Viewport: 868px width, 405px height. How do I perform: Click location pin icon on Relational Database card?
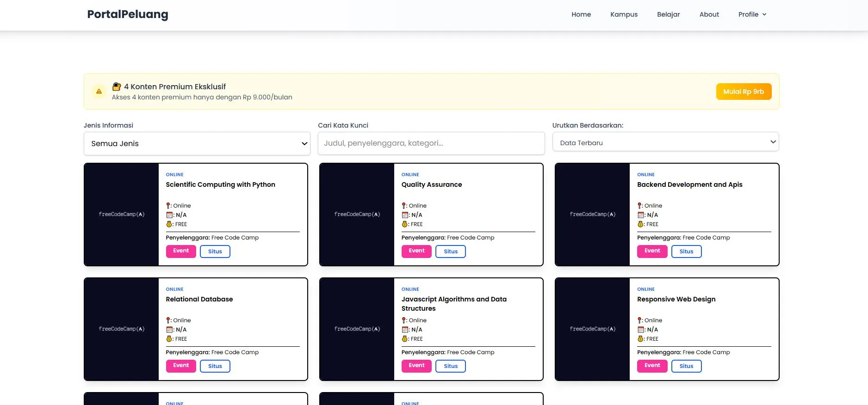tap(169, 320)
